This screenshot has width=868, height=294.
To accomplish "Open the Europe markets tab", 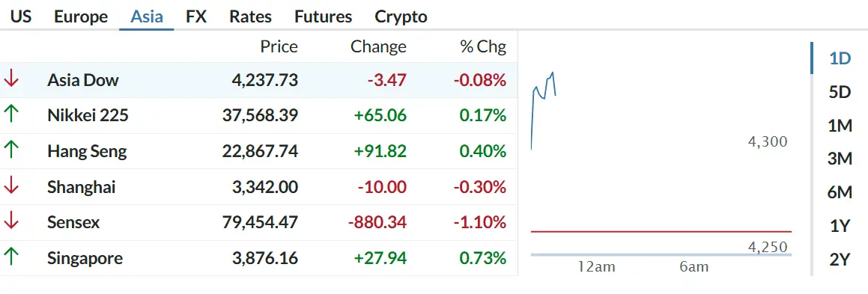I will tap(81, 16).
